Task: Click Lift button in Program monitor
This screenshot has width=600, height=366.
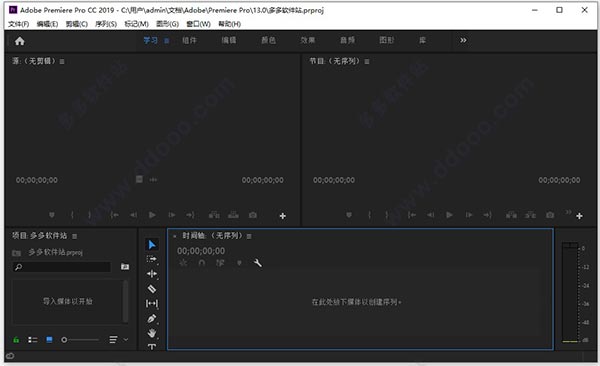Action: coord(511,215)
